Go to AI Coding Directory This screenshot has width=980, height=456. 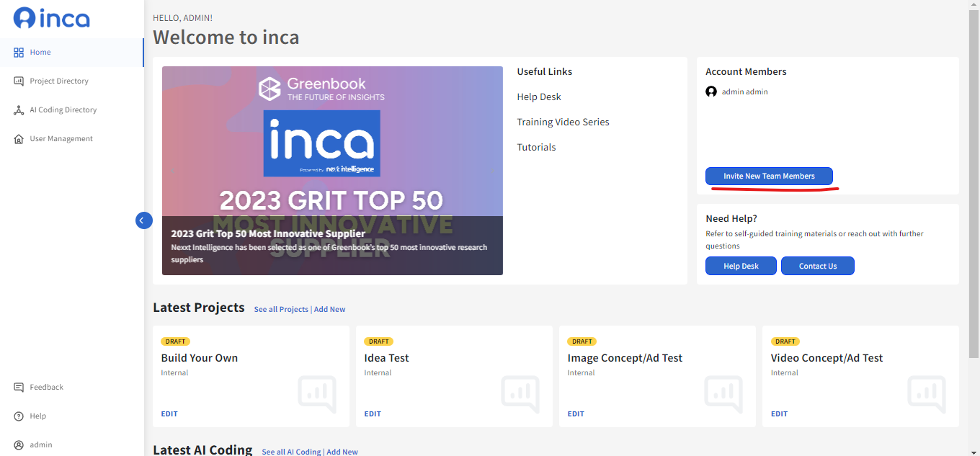pos(72,109)
